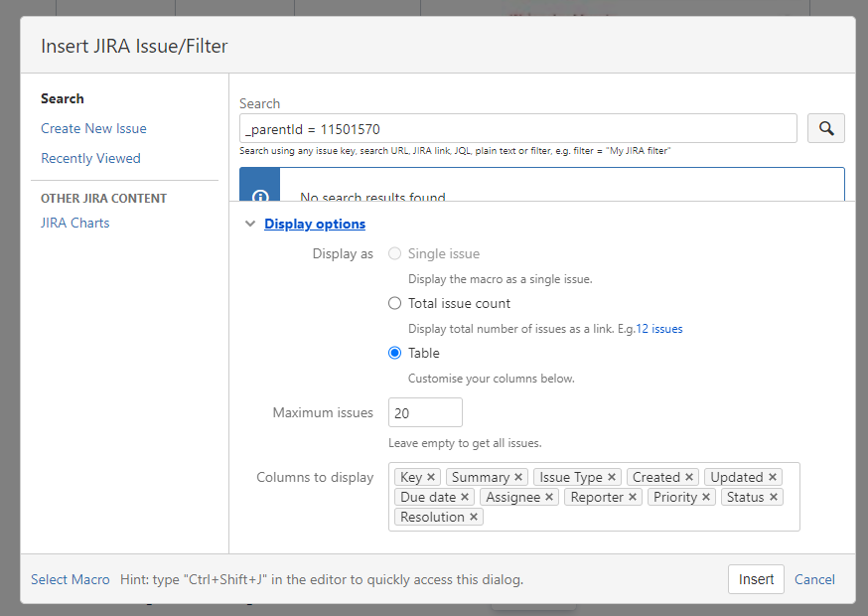Click the 'Columns to display' field label
The height and width of the screenshot is (616, 868).
click(x=315, y=478)
